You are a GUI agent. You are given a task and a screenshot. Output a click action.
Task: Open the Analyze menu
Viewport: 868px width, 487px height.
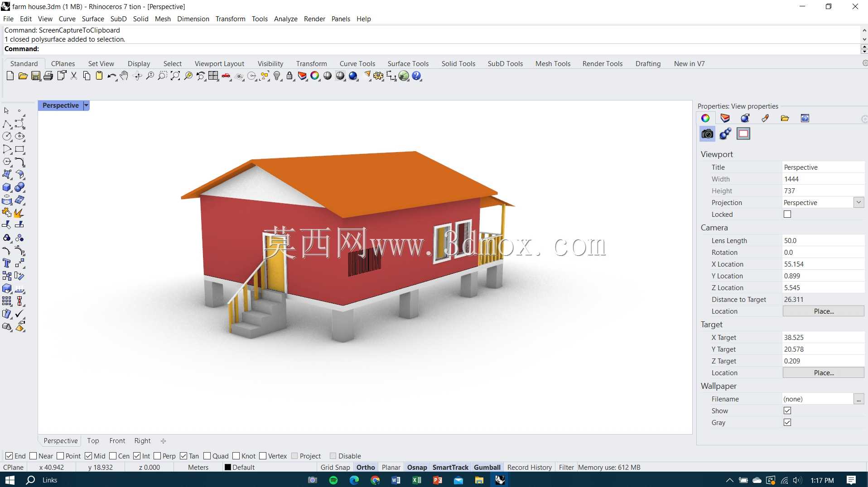pyautogui.click(x=285, y=19)
